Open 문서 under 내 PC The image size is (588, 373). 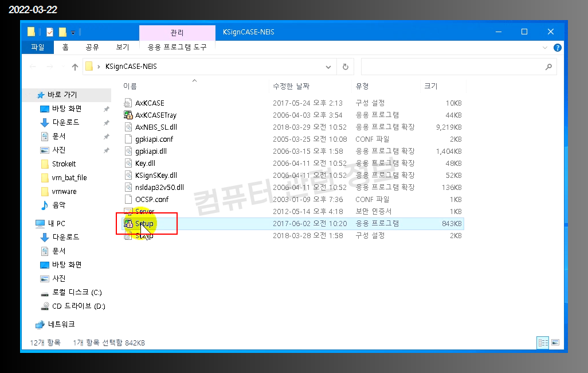tap(58, 251)
